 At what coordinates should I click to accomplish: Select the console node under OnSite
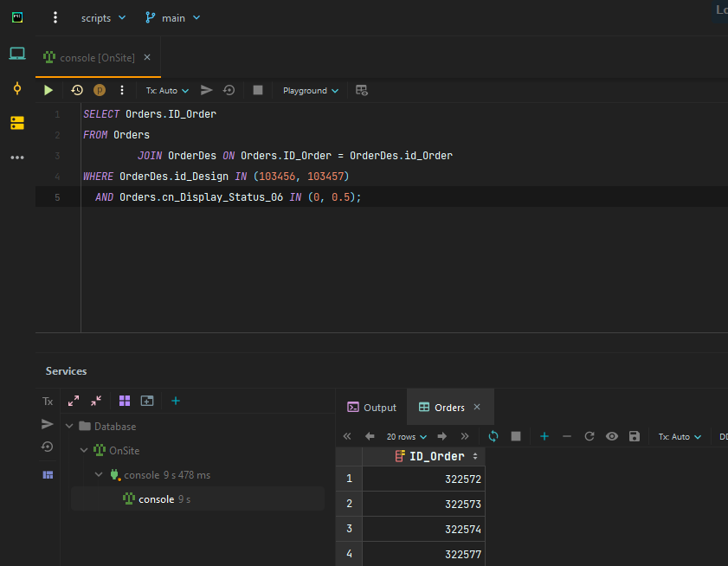[158, 498]
